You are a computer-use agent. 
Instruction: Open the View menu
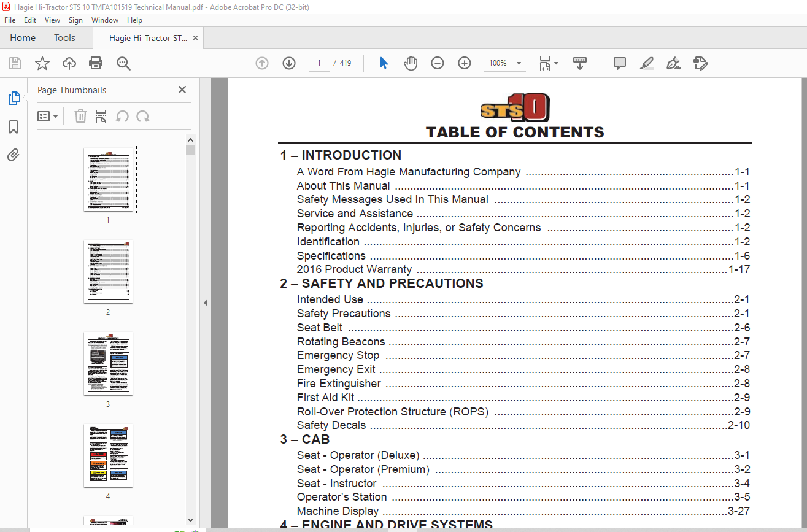pyautogui.click(x=53, y=20)
